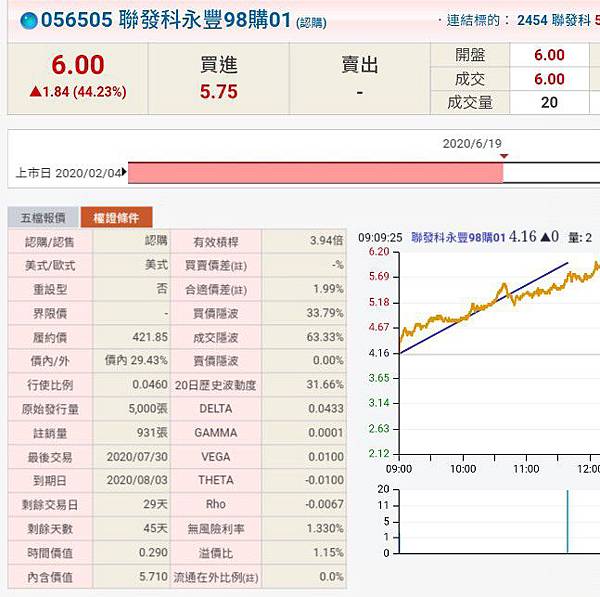Click the 到期日 date 2020/08/03
The image size is (600, 597).
(x=137, y=480)
